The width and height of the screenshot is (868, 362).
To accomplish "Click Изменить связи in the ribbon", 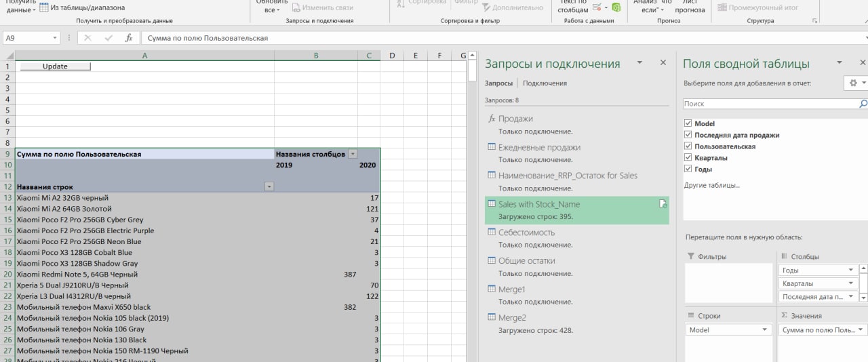I will click(x=323, y=7).
